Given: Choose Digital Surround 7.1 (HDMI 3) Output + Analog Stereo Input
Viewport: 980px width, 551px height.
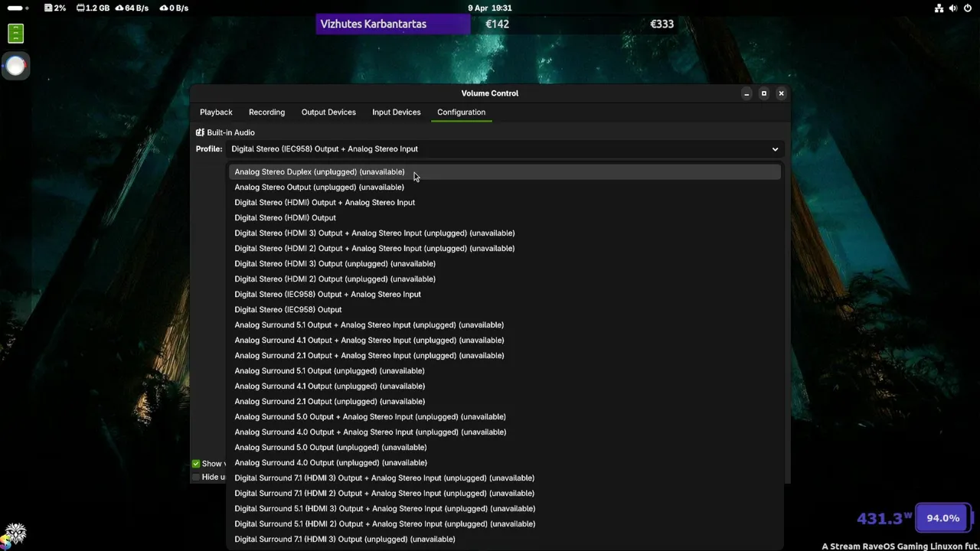Looking at the screenshot, I should click(x=505, y=478).
